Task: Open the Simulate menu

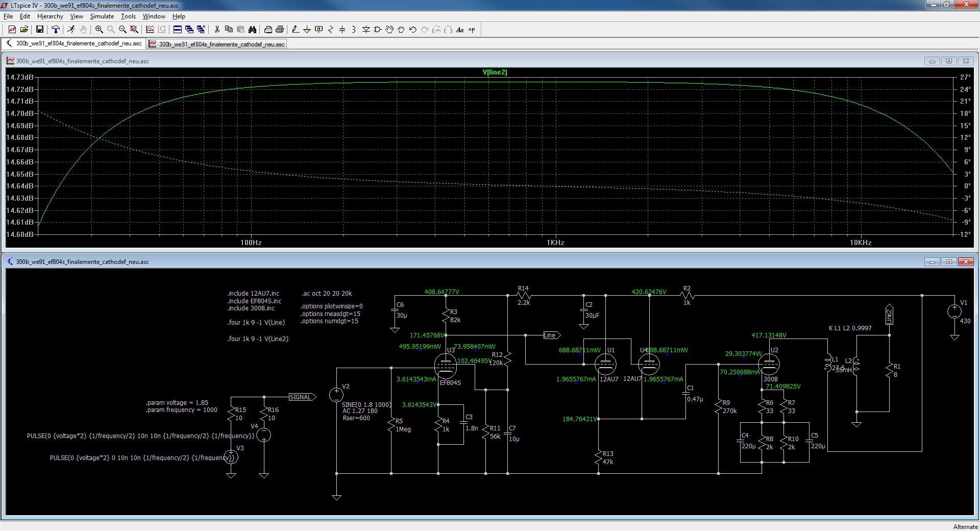Action: pos(102,16)
